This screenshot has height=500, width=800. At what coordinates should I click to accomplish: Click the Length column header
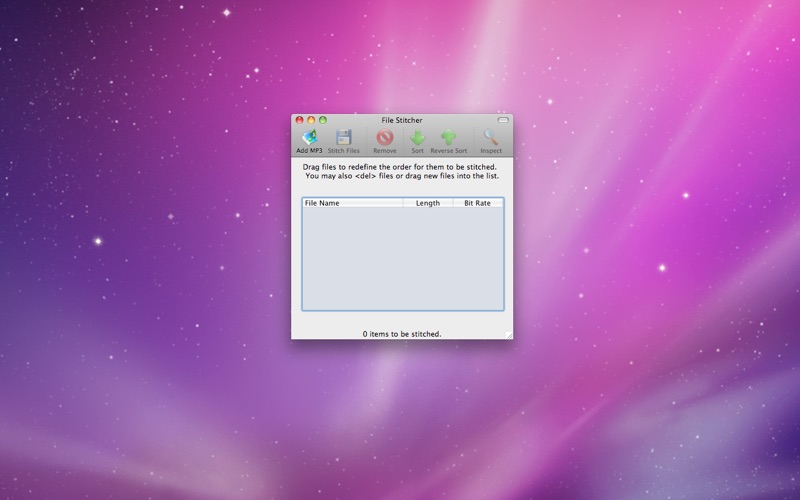tap(428, 203)
